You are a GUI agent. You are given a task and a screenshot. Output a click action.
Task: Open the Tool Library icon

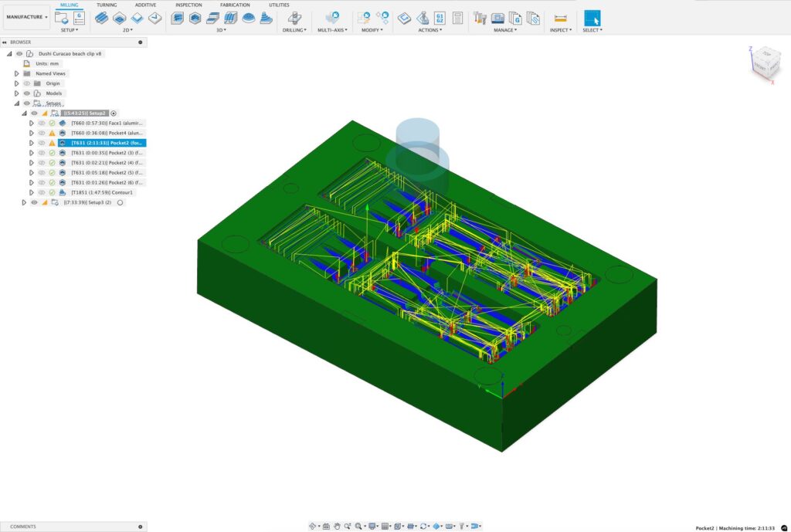click(480, 18)
